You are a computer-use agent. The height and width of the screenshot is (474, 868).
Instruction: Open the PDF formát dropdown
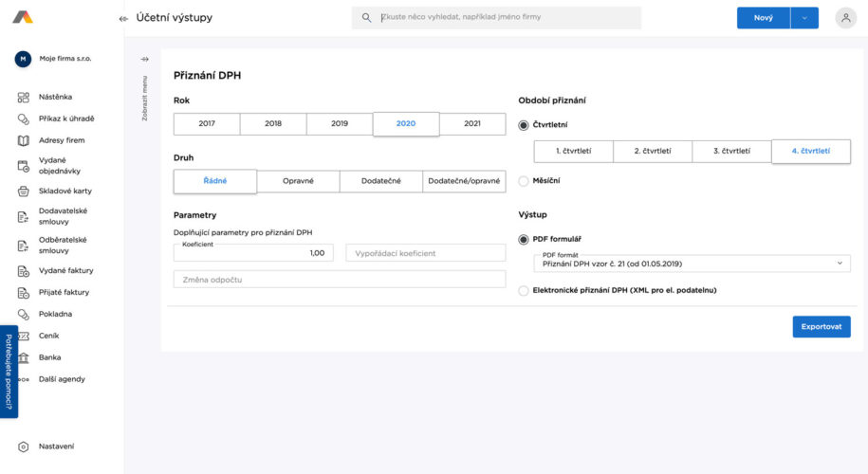pos(690,263)
